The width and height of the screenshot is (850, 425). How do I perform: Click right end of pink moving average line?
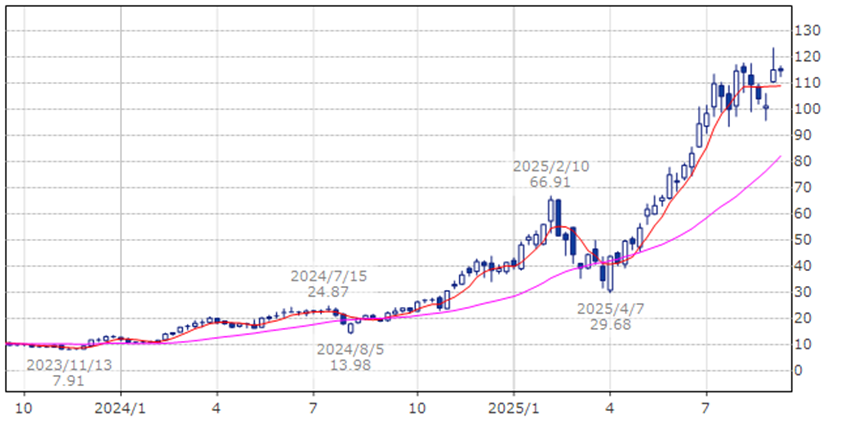pos(780,157)
